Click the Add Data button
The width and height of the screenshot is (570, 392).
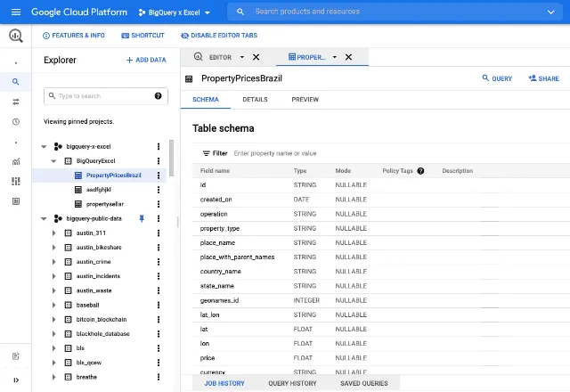pos(146,60)
